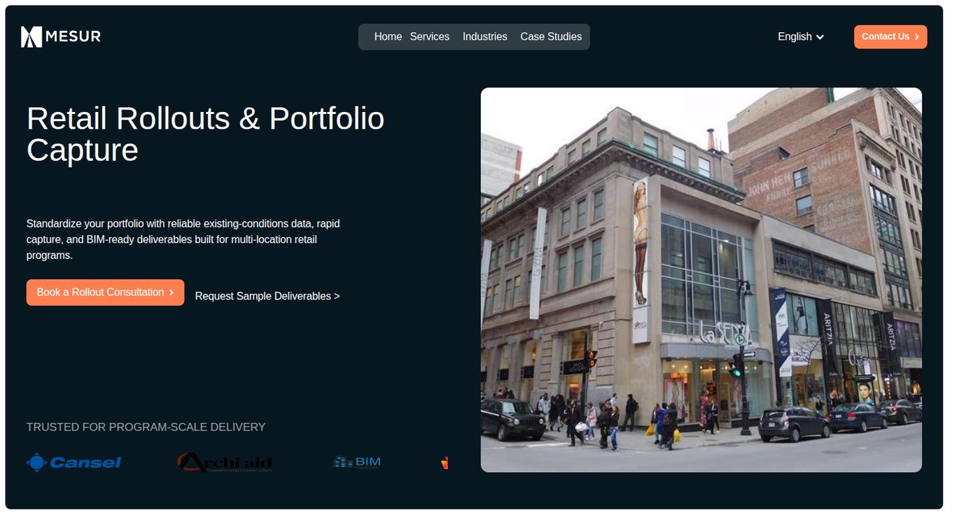Go to the Industries page
The width and height of the screenshot is (980, 527).
485,36
